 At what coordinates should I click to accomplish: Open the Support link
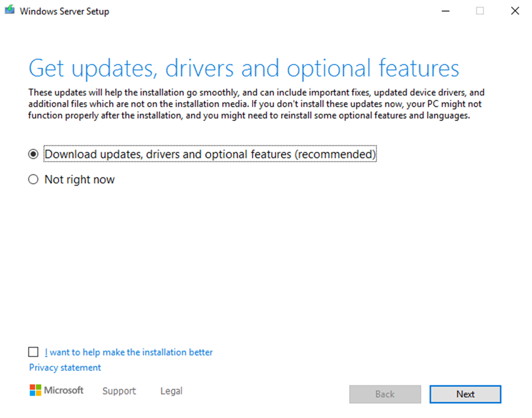[x=119, y=391]
